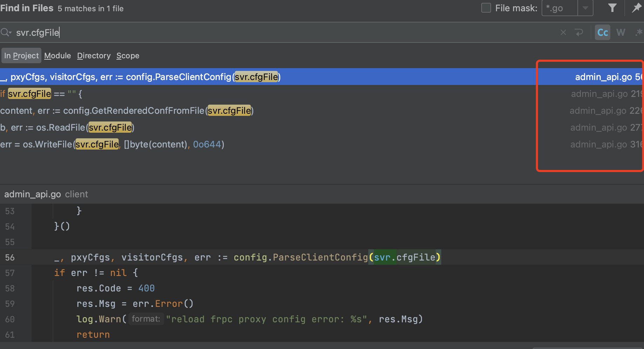The image size is (644, 349).
Task: Select the GetRenderedConfFromFile match result
Action: 322,111
